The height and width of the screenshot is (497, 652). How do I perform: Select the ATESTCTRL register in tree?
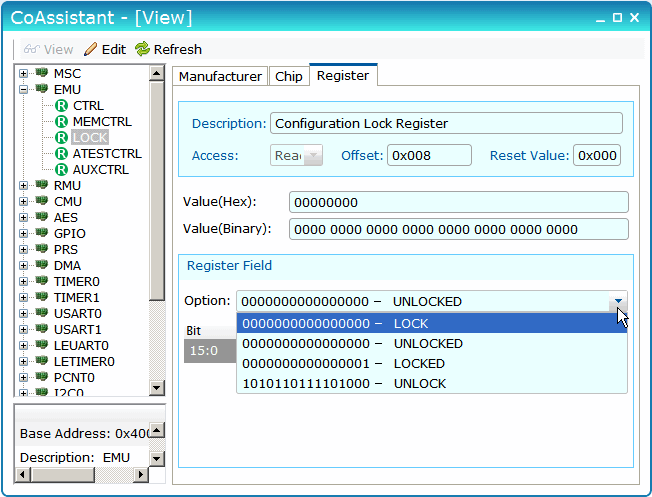coord(107,153)
